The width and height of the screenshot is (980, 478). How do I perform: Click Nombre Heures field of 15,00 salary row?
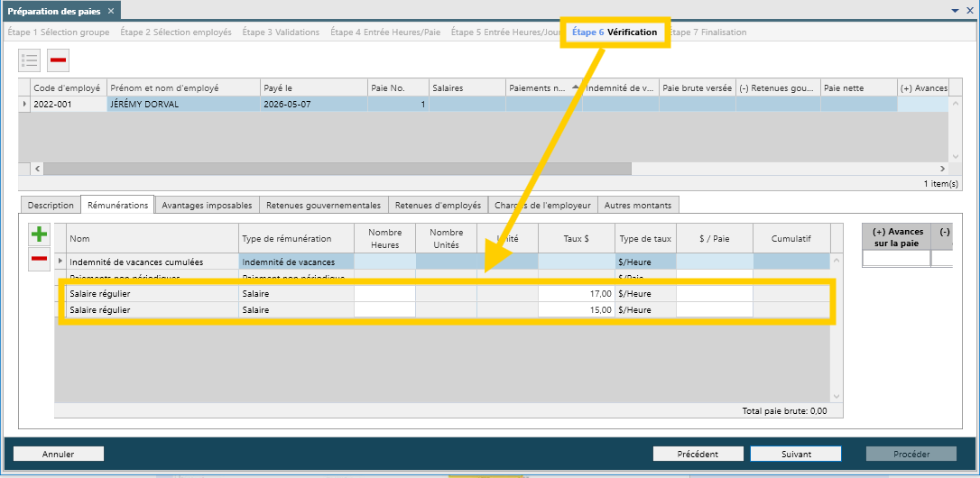point(385,310)
